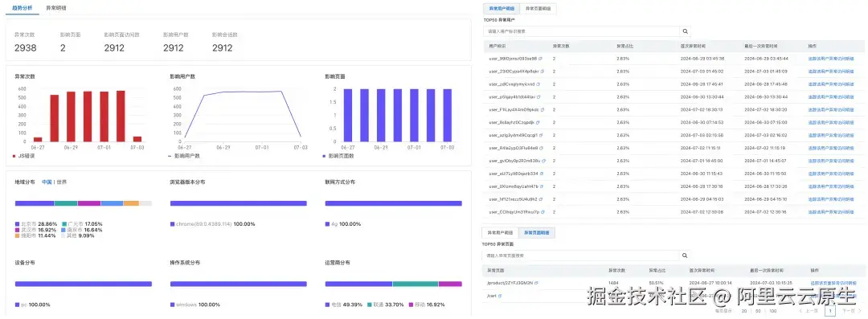
Task: Copy the /product page path
Action: [536, 283]
